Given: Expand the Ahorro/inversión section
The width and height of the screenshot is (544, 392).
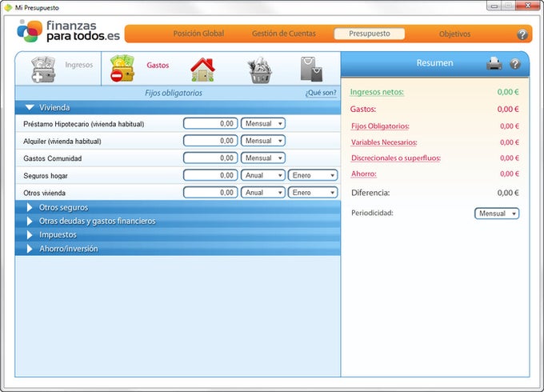Looking at the screenshot, I should [178, 249].
